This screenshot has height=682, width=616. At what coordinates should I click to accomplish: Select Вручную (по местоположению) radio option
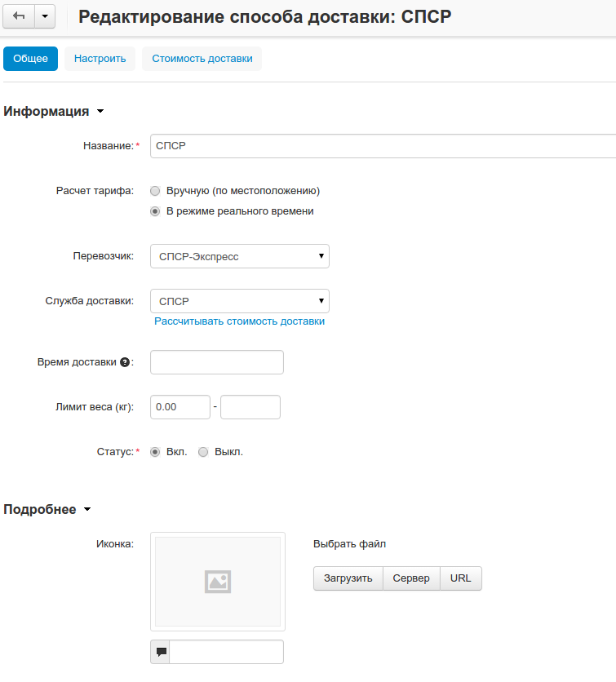click(155, 191)
